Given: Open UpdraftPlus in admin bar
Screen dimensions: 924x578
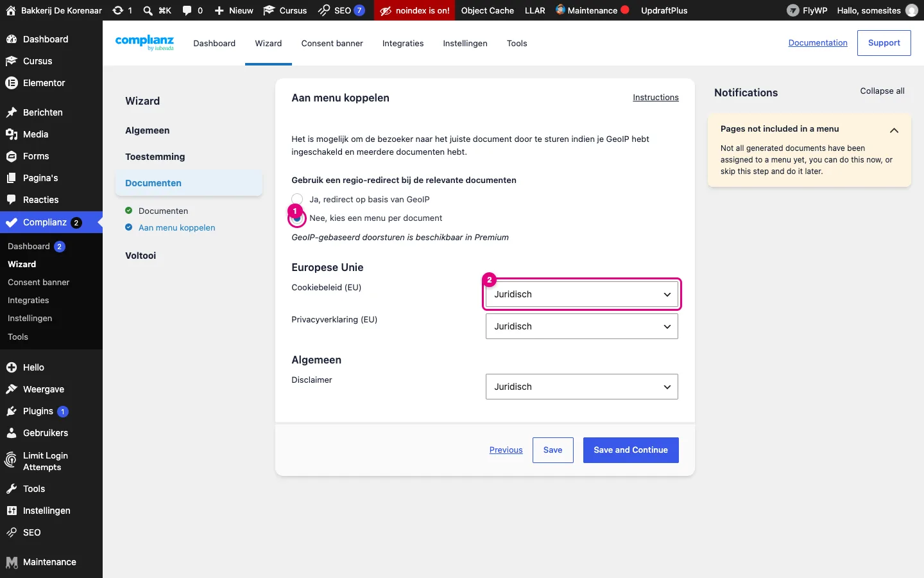Looking at the screenshot, I should (664, 10).
